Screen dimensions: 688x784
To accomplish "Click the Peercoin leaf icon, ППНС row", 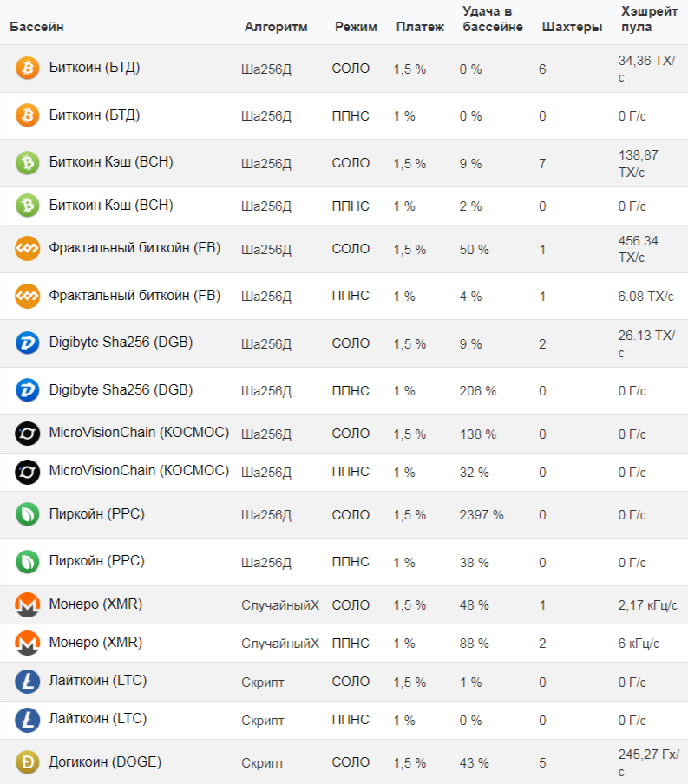I will tap(28, 562).
